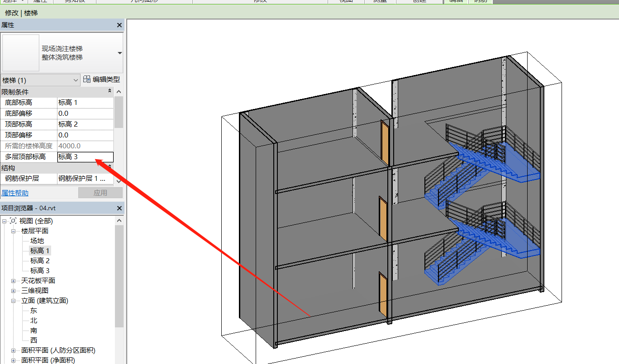Open the stair type selector dropdown arrow
The width and height of the screenshot is (619, 364).
[x=119, y=53]
